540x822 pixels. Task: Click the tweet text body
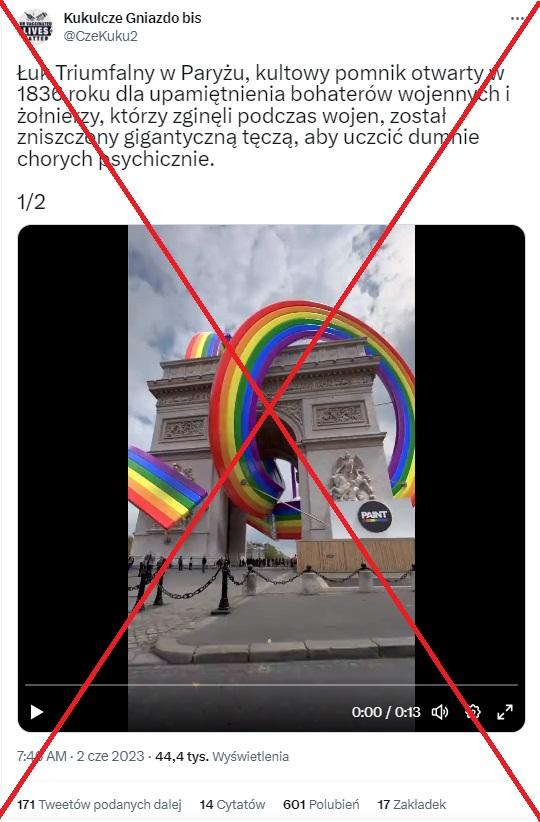[263, 116]
